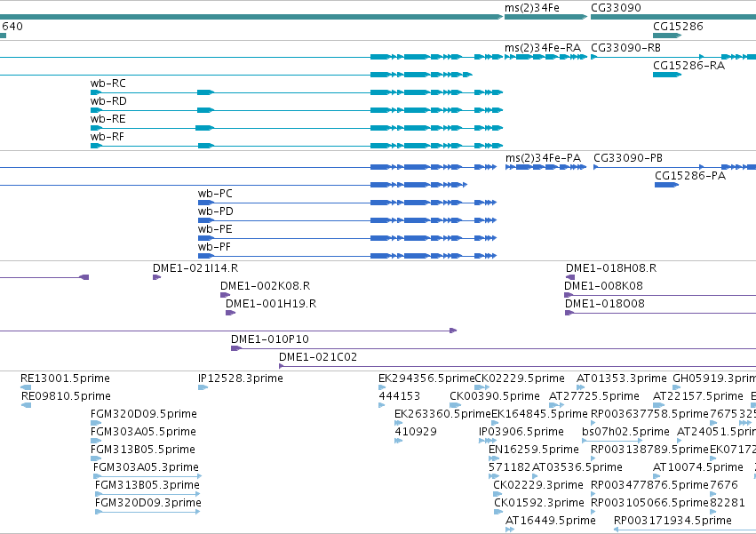
Task: Select the RP003105066.5prime EST label
Action: pos(650,504)
